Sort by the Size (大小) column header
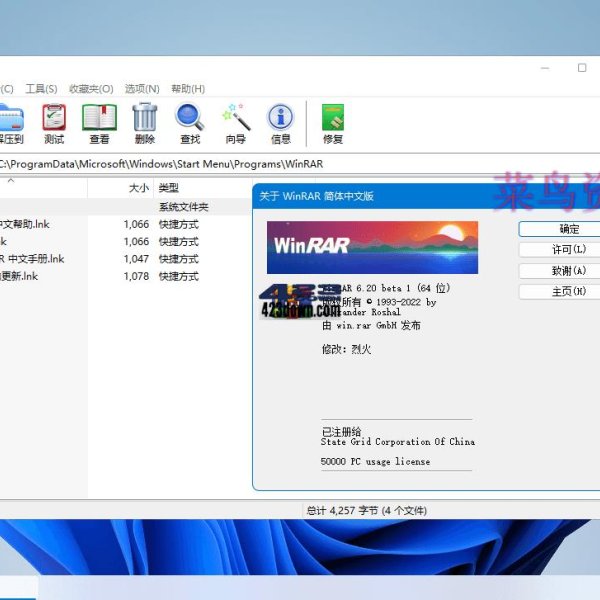600x600 pixels. click(120, 188)
